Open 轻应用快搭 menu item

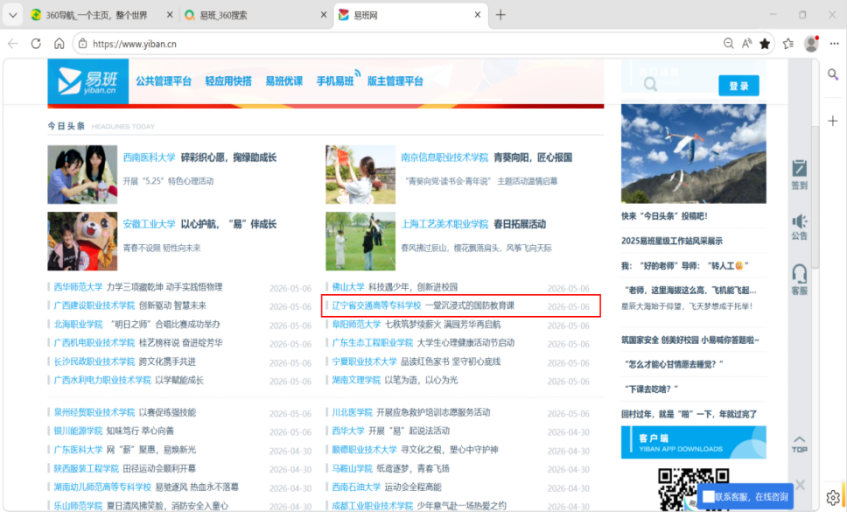pyautogui.click(x=228, y=81)
